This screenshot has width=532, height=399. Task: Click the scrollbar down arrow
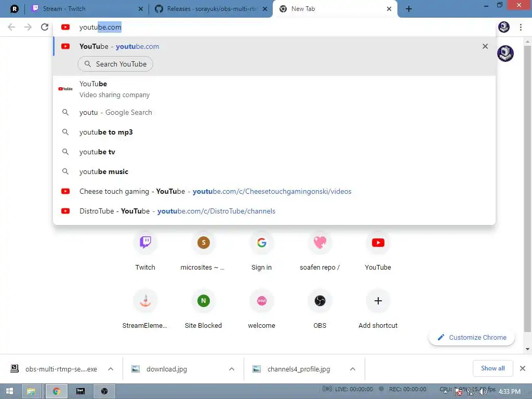[527, 349]
